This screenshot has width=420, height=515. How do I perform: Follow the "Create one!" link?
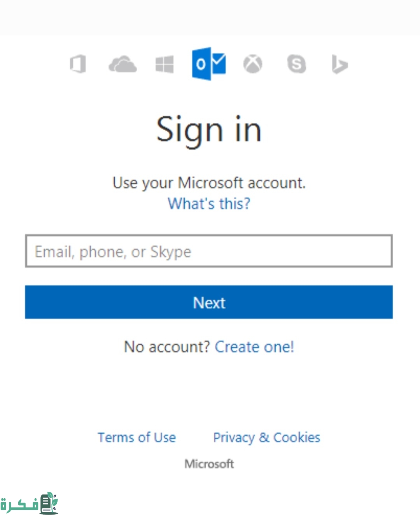pyautogui.click(x=254, y=347)
